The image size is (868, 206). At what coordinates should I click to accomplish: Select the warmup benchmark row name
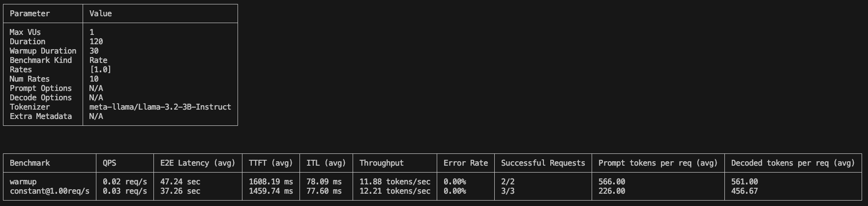click(x=23, y=182)
